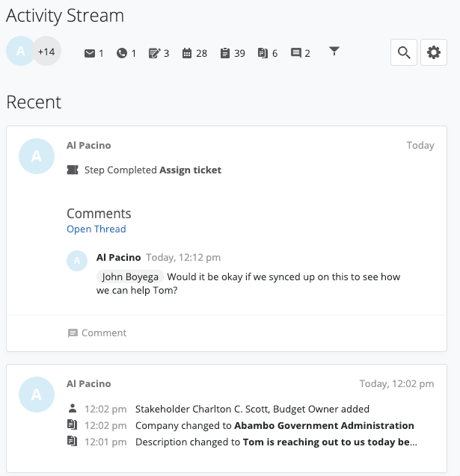Open the activity stream search
Screen dimensions: 460x476
pyautogui.click(x=404, y=52)
